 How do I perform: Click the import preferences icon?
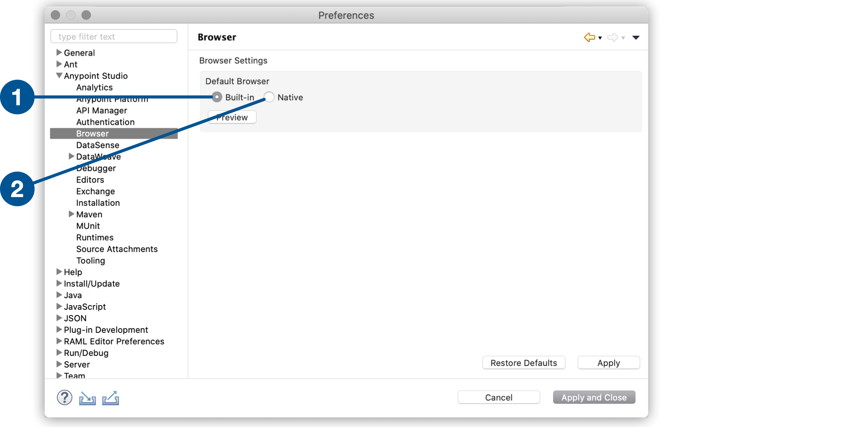pos(87,398)
